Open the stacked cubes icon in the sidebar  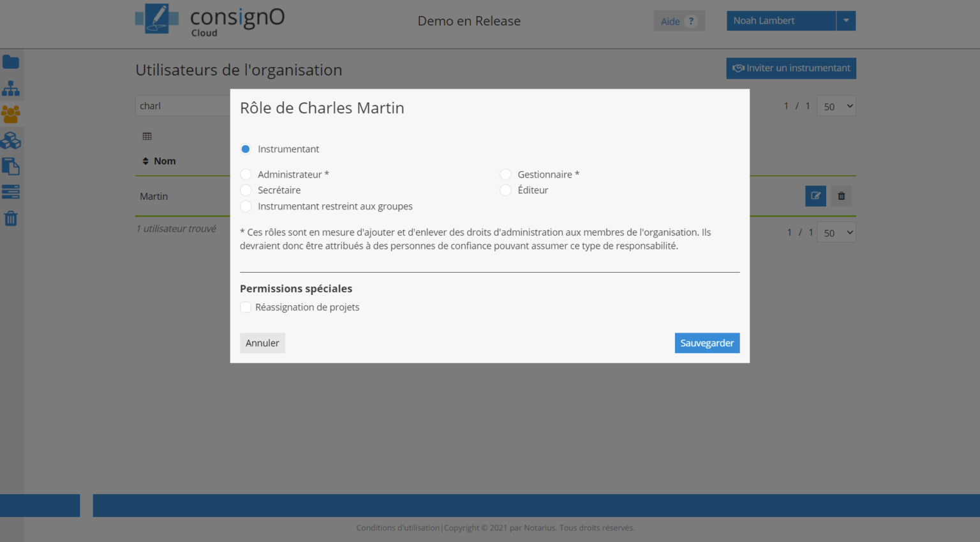point(11,140)
